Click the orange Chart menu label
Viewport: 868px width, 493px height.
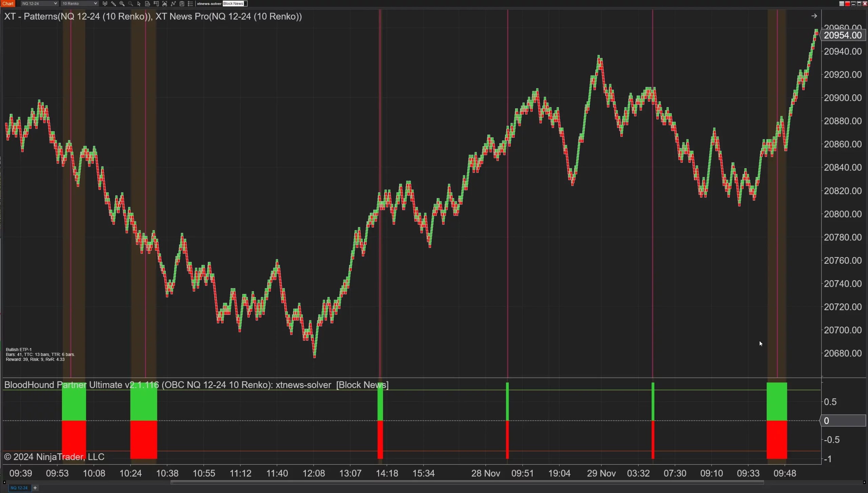(x=7, y=4)
